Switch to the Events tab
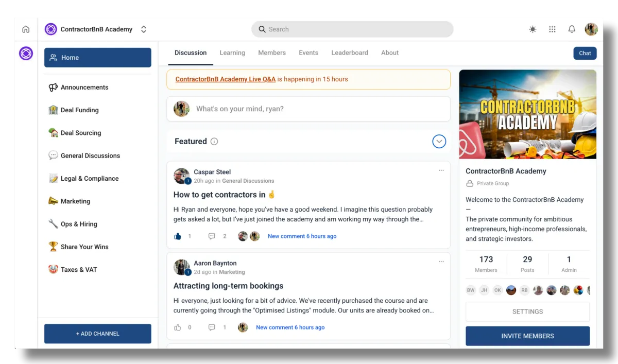Image resolution: width=618 pixels, height=364 pixels. coord(308,53)
